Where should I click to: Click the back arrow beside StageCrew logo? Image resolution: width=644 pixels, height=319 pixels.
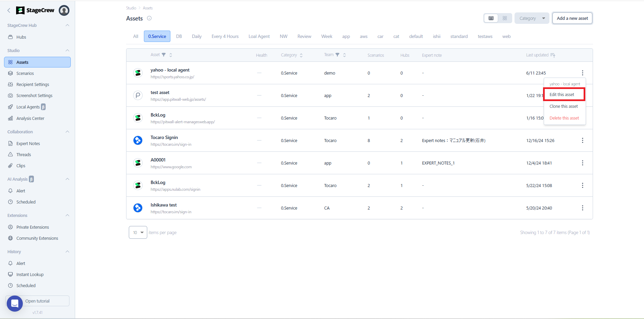9,10
